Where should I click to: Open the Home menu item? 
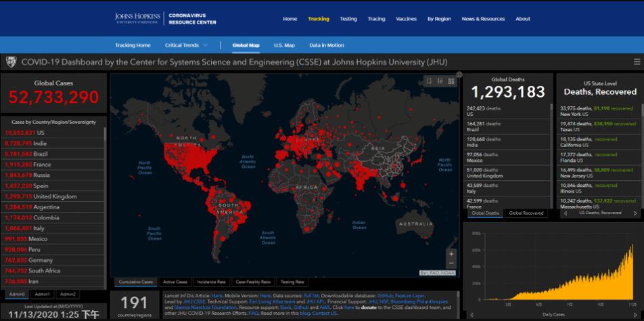290,19
